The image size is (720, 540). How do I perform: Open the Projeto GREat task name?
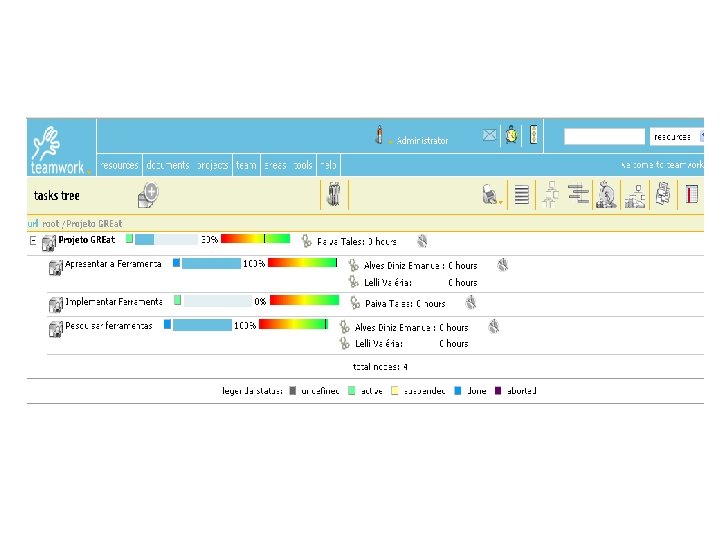86,240
